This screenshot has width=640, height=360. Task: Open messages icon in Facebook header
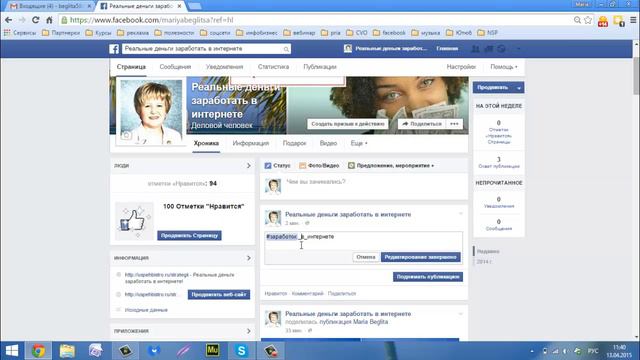click(489, 49)
